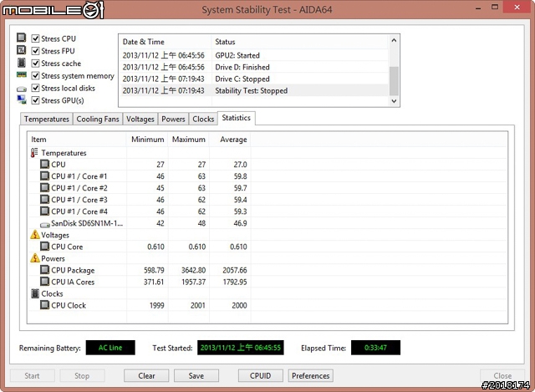Viewport: 535px width, 392px height.
Task: Click the Start button
Action: tap(32, 375)
